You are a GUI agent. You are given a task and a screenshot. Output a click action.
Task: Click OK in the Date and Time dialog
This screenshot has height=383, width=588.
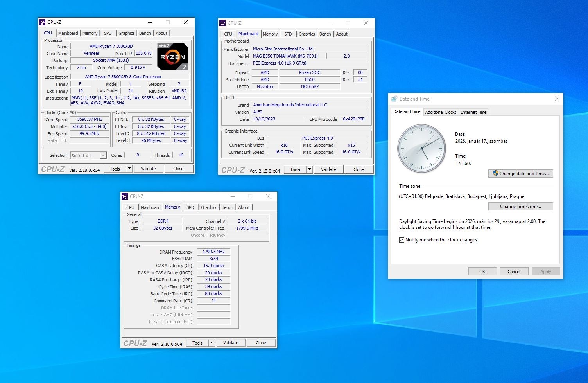click(x=482, y=272)
